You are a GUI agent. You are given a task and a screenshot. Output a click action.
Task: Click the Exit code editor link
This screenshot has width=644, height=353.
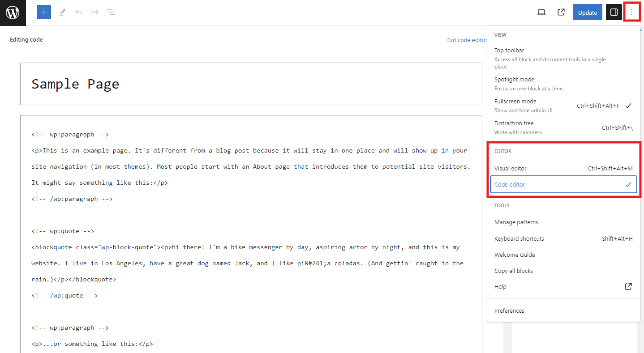point(466,40)
